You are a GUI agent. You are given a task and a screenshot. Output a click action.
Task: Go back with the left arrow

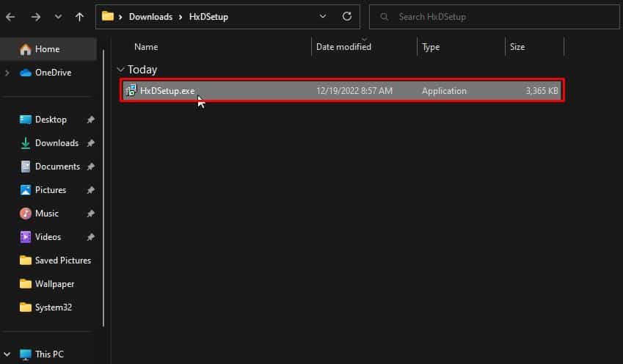tap(10, 17)
